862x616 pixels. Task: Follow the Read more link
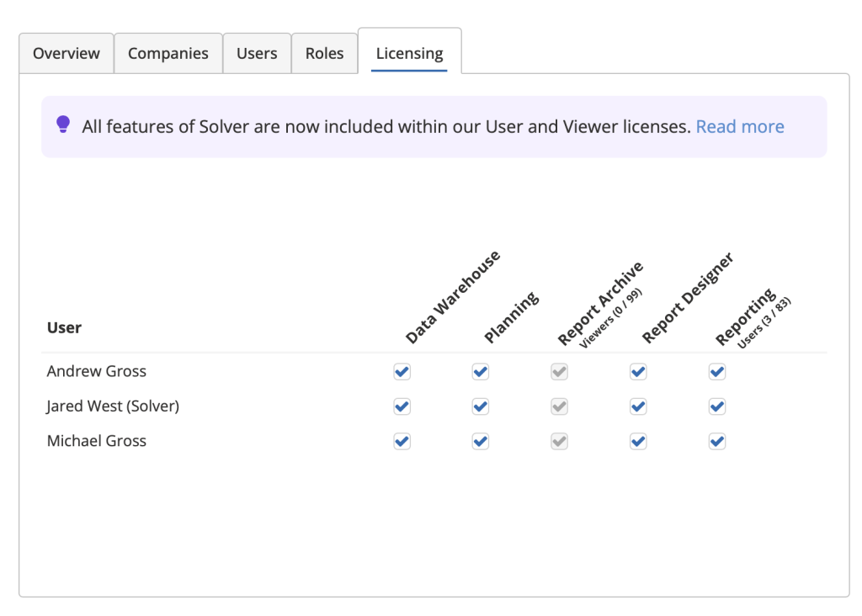[740, 126]
